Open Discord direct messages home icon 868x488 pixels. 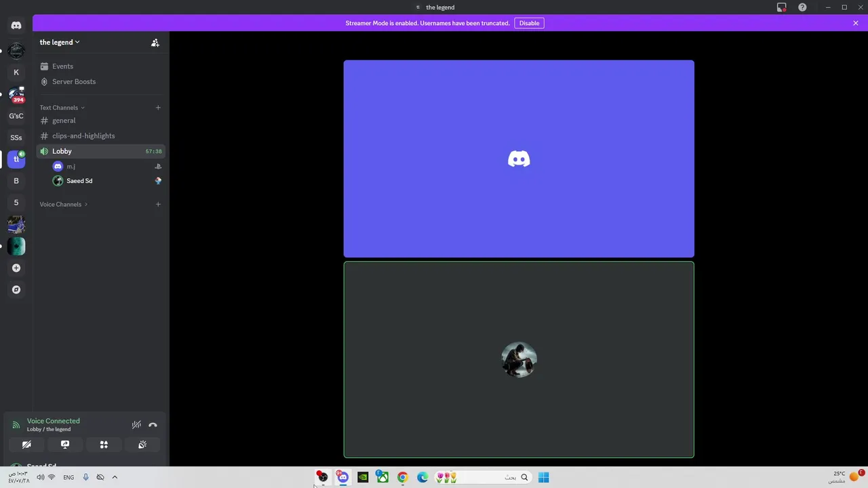point(16,25)
